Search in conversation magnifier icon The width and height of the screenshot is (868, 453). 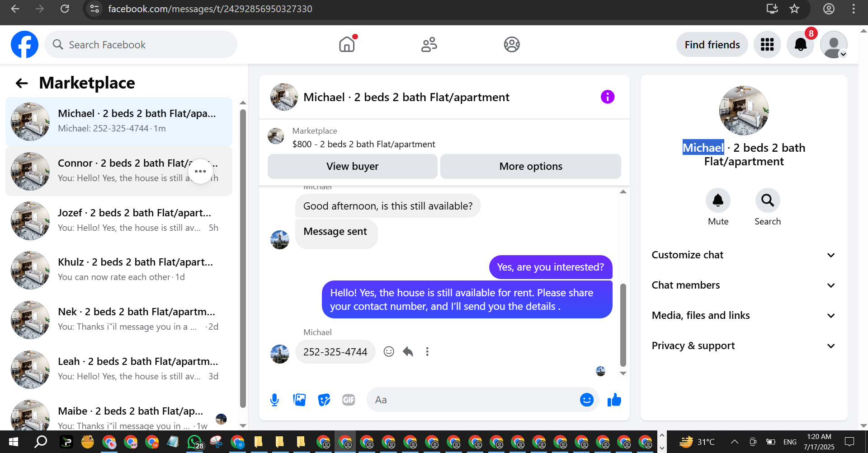(x=768, y=200)
